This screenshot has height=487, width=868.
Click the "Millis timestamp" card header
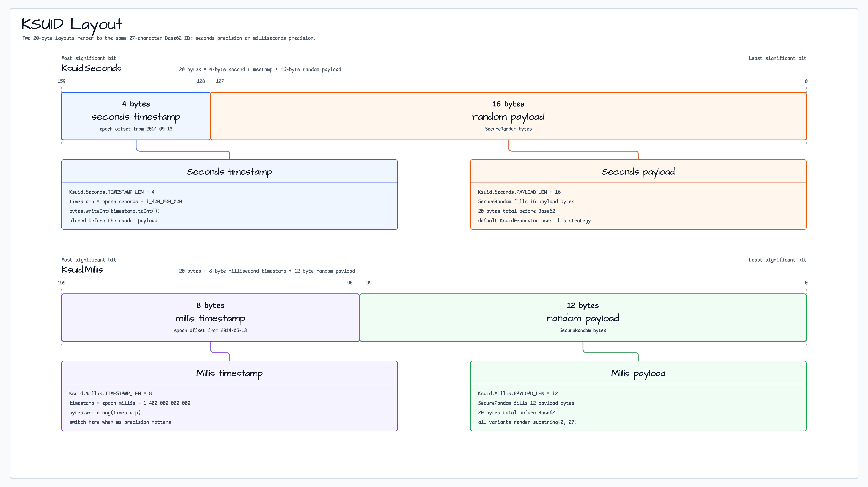(229, 373)
